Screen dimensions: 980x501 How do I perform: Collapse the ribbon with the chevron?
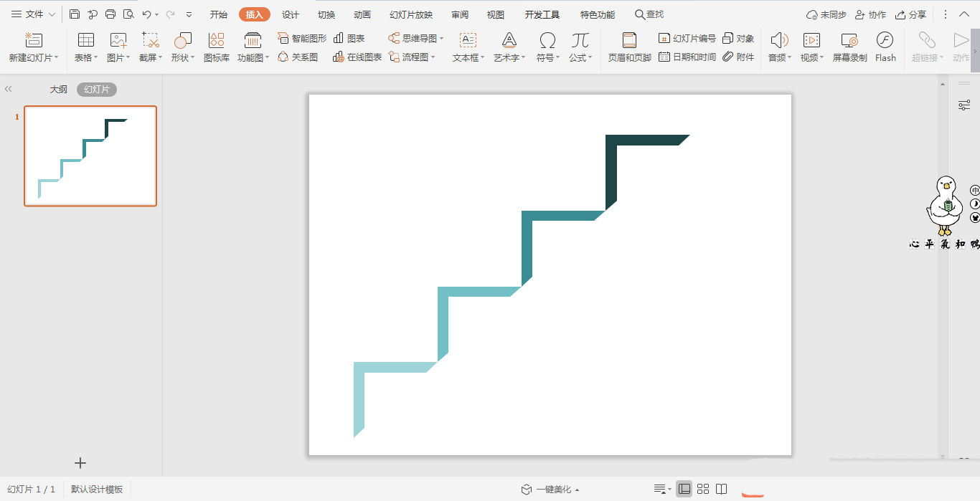pos(963,14)
